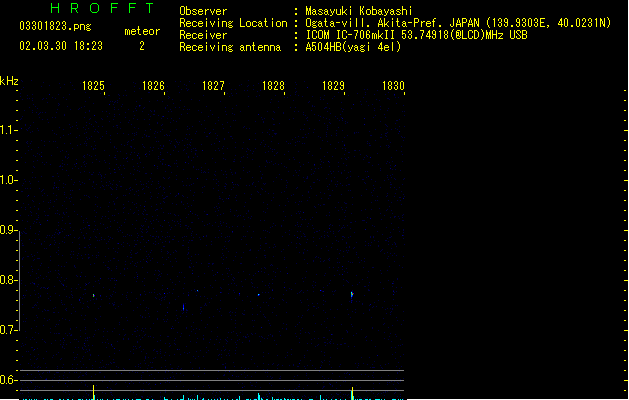Click time axis label 1828

pyautogui.click(x=273, y=86)
